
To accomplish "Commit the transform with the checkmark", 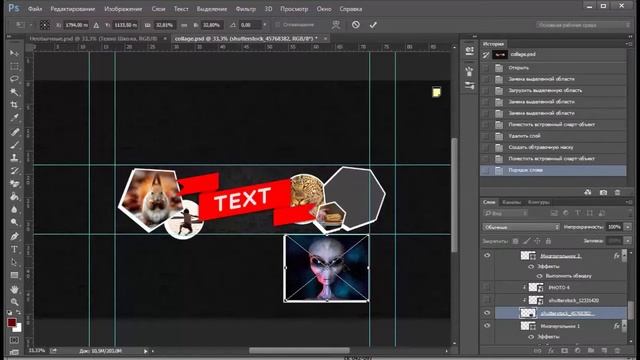I will pos(373,25).
